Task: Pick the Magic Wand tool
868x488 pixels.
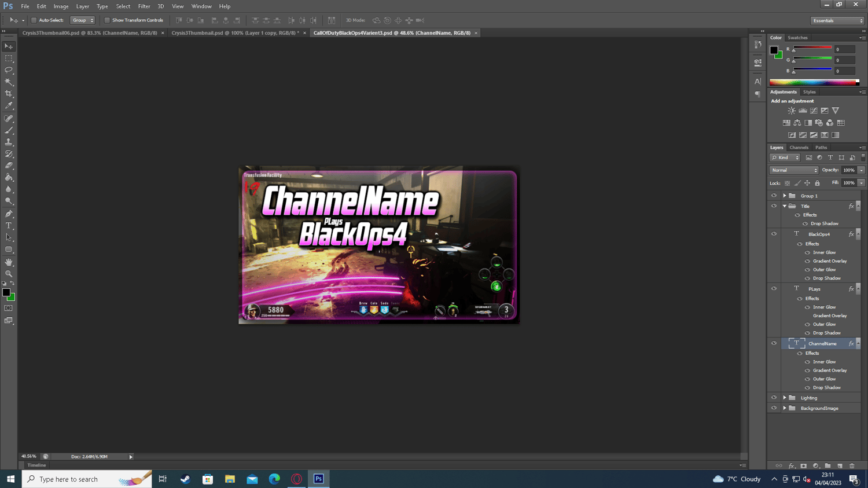Action: [x=9, y=82]
